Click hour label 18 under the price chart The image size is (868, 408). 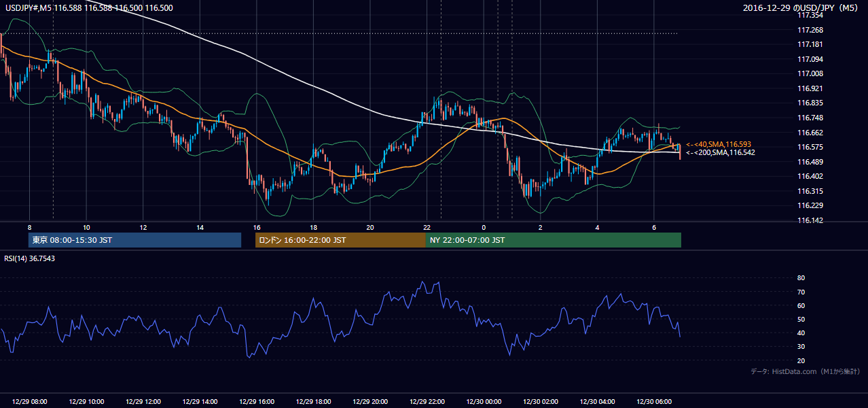click(314, 227)
